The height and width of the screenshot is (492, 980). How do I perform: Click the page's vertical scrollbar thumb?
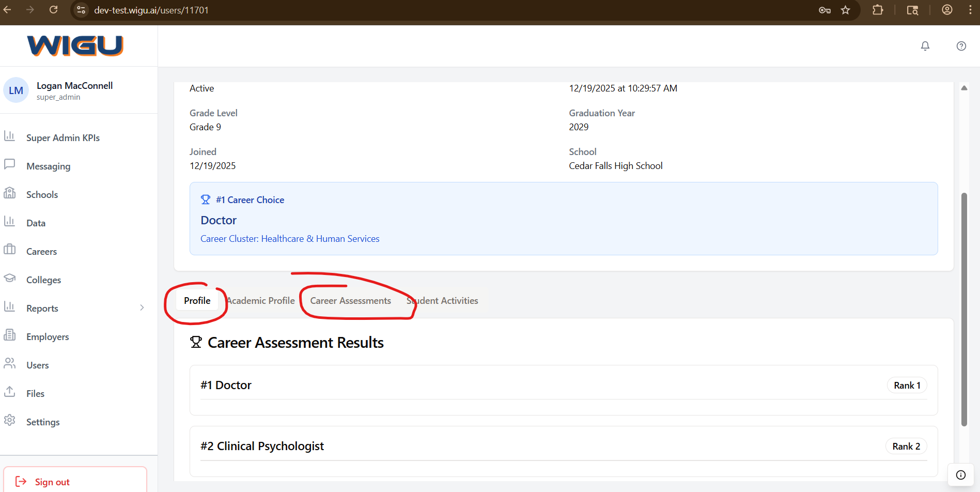click(x=963, y=309)
